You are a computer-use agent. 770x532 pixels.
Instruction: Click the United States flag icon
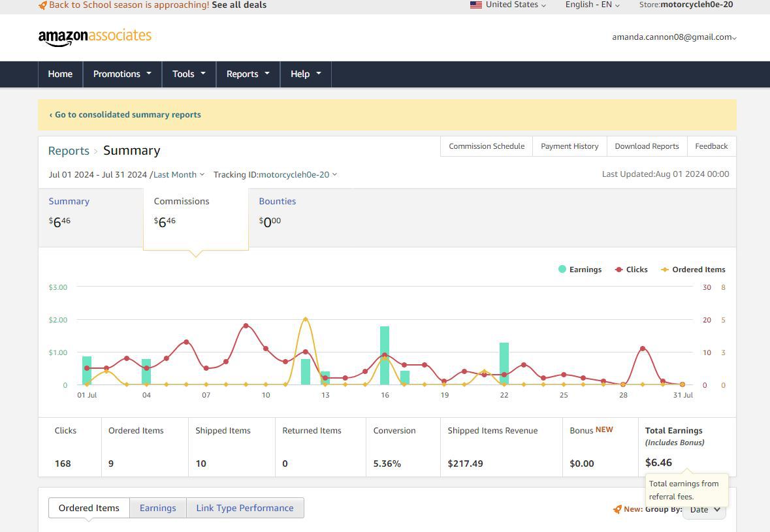(476, 5)
